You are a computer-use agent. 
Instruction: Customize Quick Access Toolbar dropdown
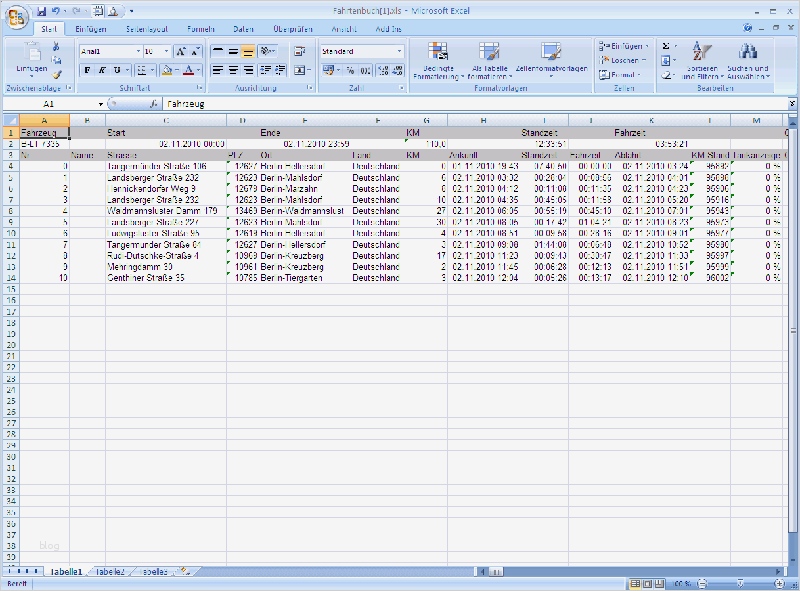(x=132, y=11)
